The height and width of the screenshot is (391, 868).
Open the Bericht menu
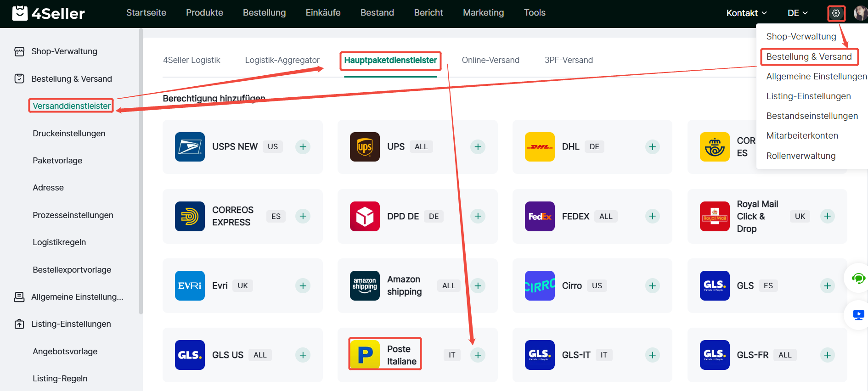click(x=428, y=13)
